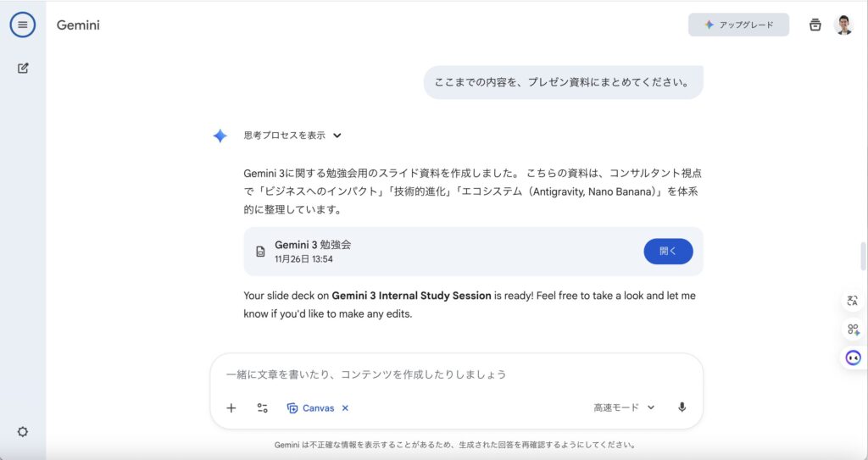Click the Gemini sparkle icon beside the response
This screenshot has width=868, height=460.
click(x=220, y=136)
